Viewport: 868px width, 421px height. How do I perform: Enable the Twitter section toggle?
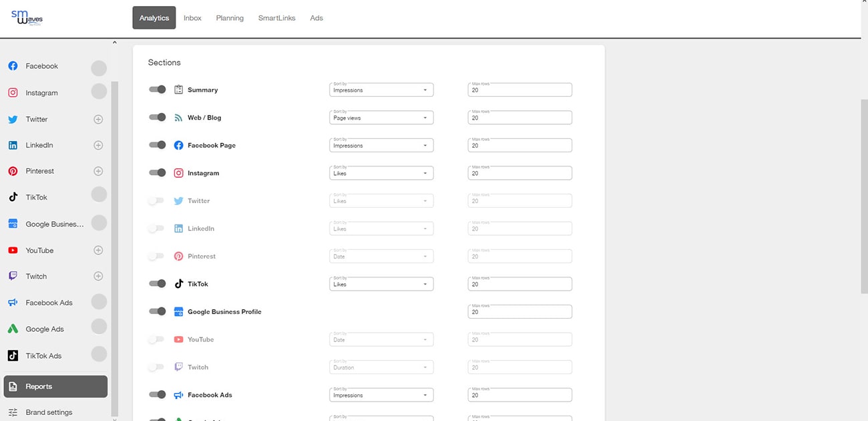pyautogui.click(x=156, y=200)
